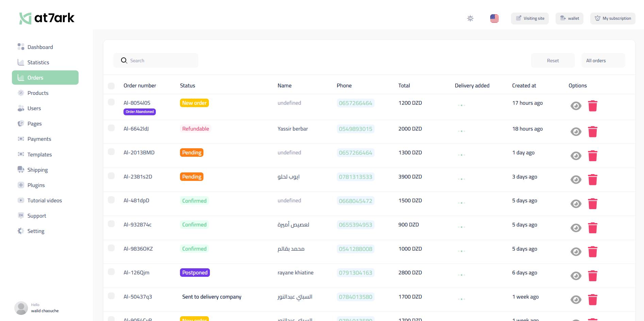Click the US flag language icon

click(494, 18)
